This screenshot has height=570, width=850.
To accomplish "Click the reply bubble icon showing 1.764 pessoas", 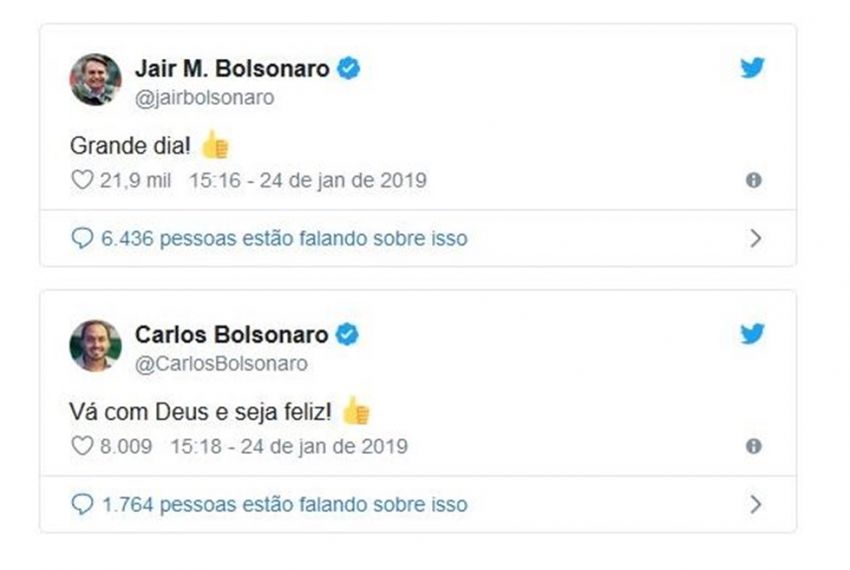I will tap(81, 505).
